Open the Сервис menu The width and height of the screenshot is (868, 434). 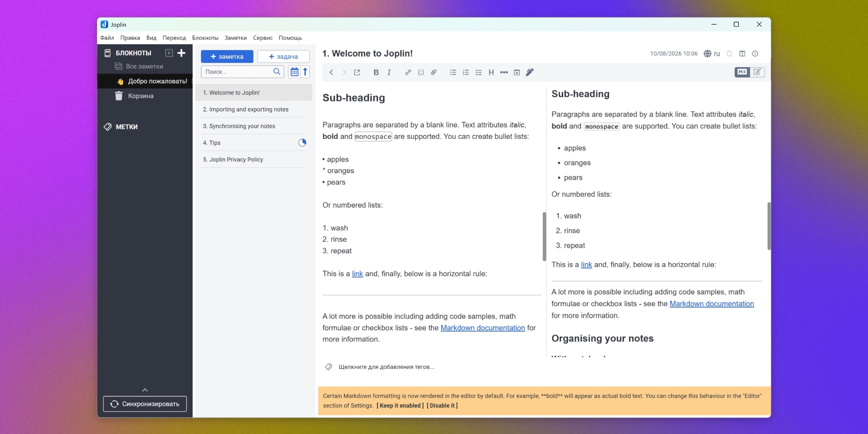[x=263, y=38]
